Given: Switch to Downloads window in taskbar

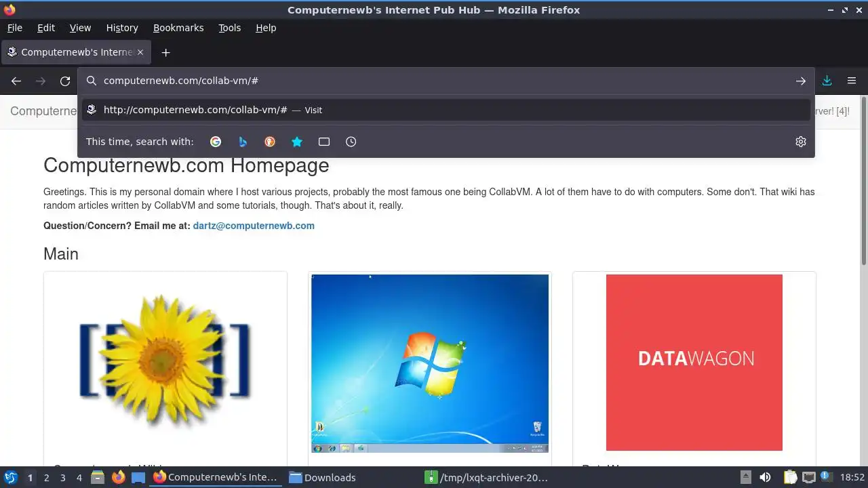Looking at the screenshot, I should [322, 477].
